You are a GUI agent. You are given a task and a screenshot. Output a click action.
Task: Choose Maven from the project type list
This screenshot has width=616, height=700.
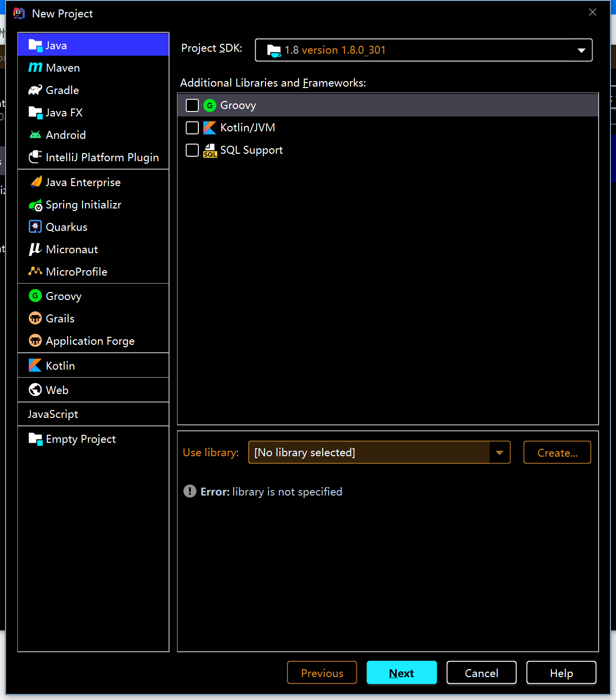coord(93,68)
